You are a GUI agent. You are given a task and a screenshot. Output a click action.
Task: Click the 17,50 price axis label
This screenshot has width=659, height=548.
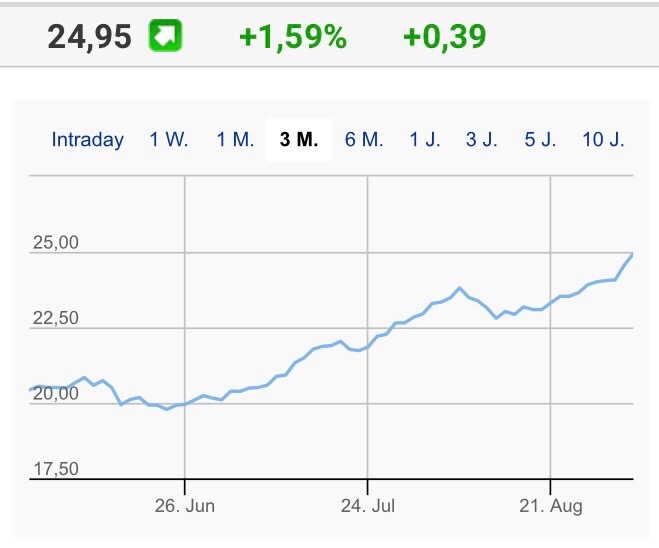(x=56, y=469)
